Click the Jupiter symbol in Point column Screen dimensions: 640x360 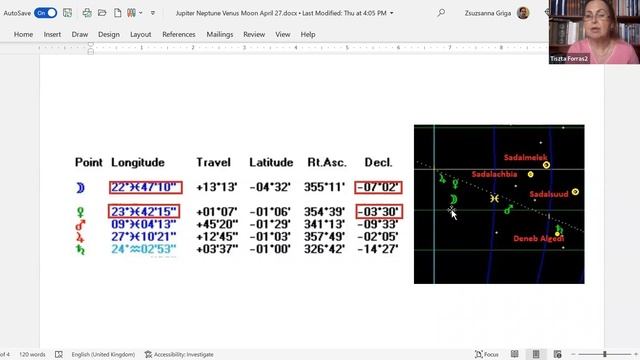tap(80, 237)
